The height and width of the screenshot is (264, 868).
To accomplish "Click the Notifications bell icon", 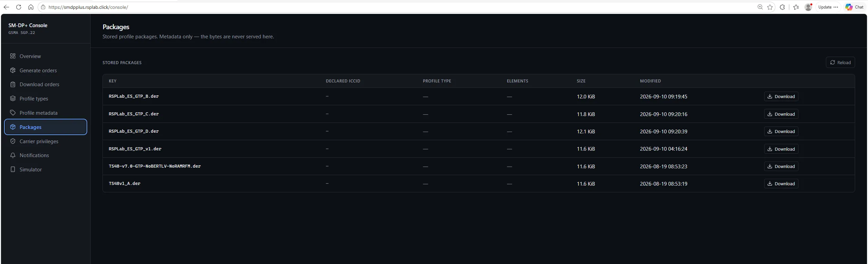I will [x=13, y=155].
